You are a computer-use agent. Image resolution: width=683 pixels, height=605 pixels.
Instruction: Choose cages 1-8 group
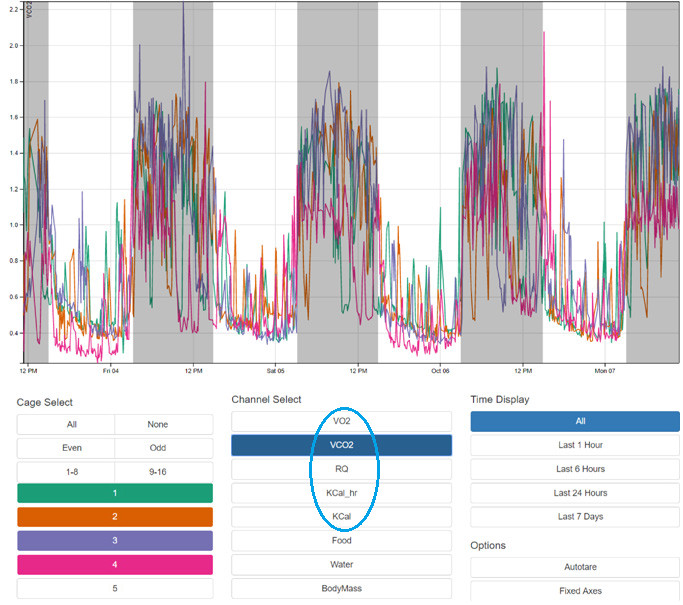66,472
